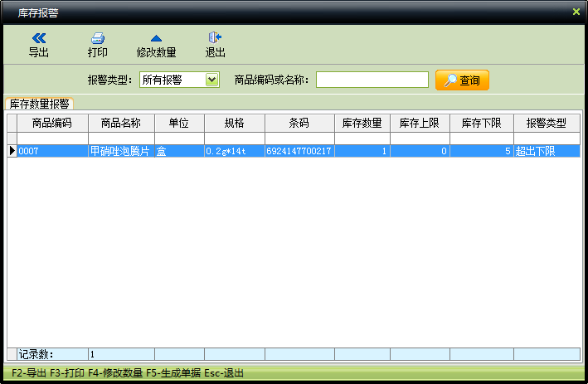Click the 退出 exit door icon

215,37
